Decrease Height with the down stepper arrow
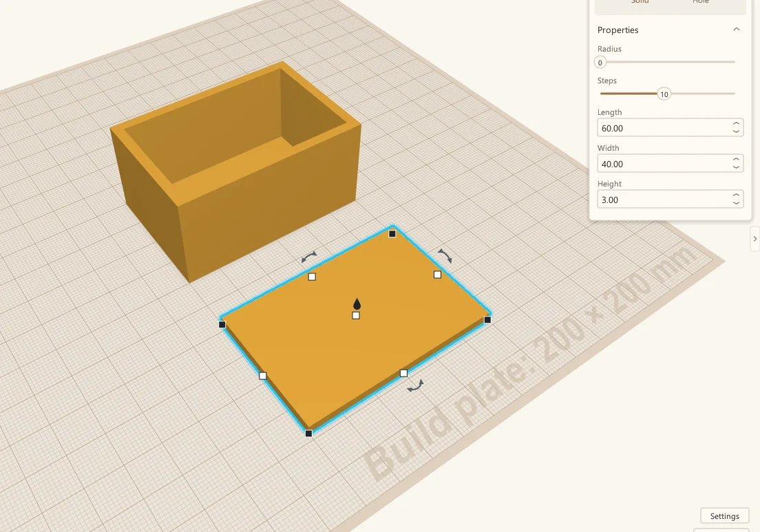760x532 pixels. coord(737,204)
